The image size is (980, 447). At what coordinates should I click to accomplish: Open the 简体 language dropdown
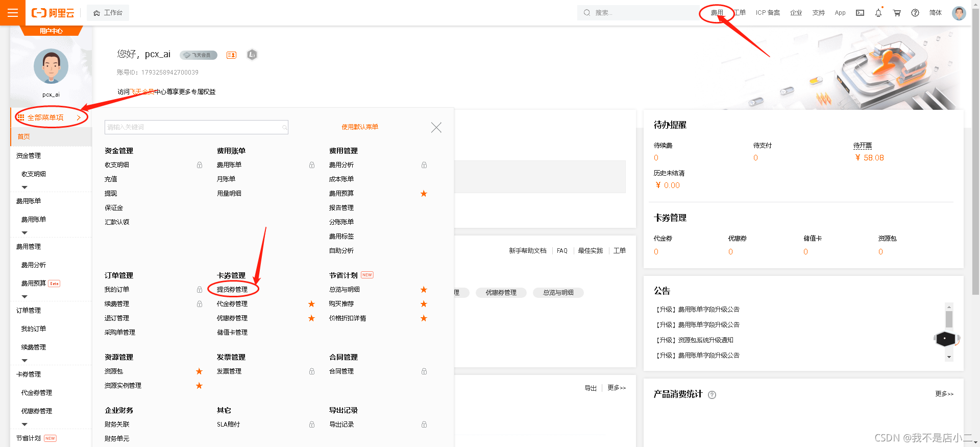point(936,13)
